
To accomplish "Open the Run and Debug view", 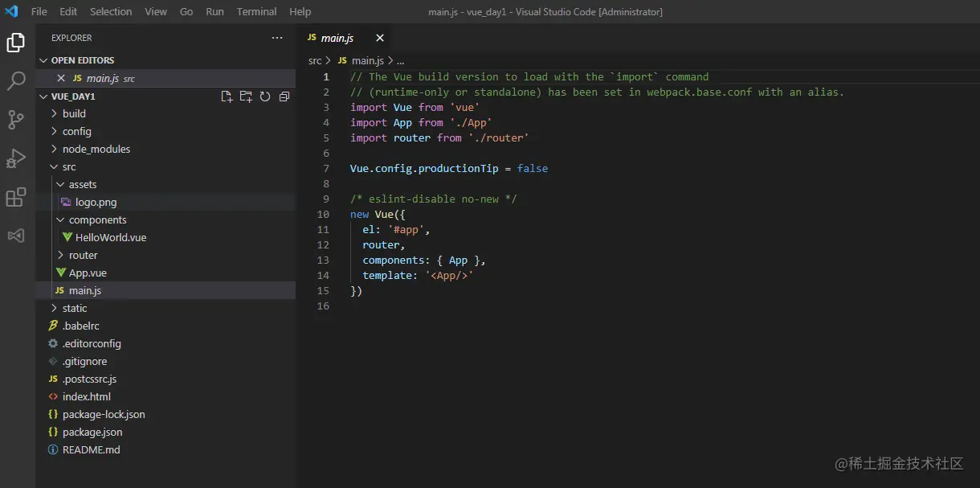I will point(16,158).
